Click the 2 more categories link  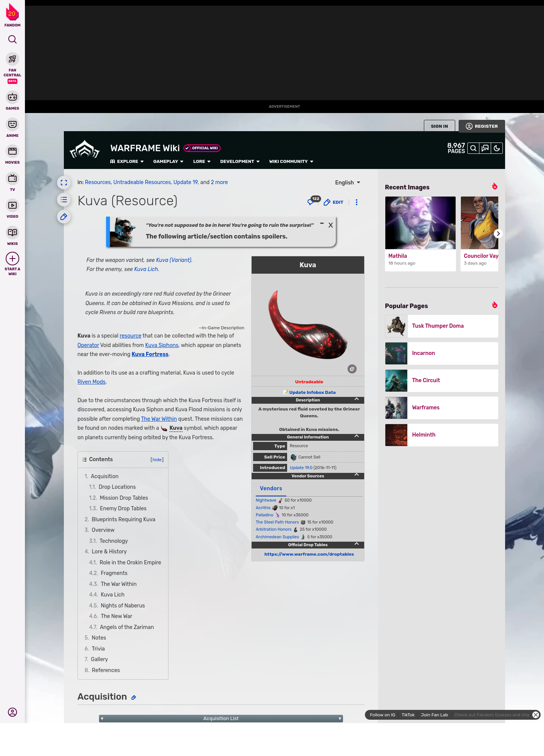[x=219, y=182]
